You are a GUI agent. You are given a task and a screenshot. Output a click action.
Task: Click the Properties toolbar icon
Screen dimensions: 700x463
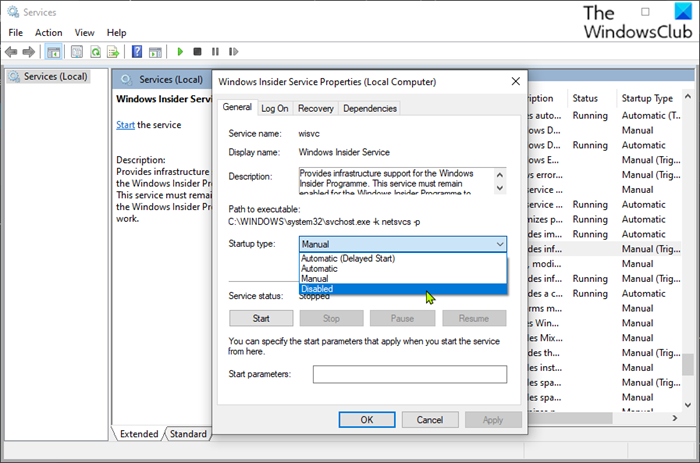[77, 52]
